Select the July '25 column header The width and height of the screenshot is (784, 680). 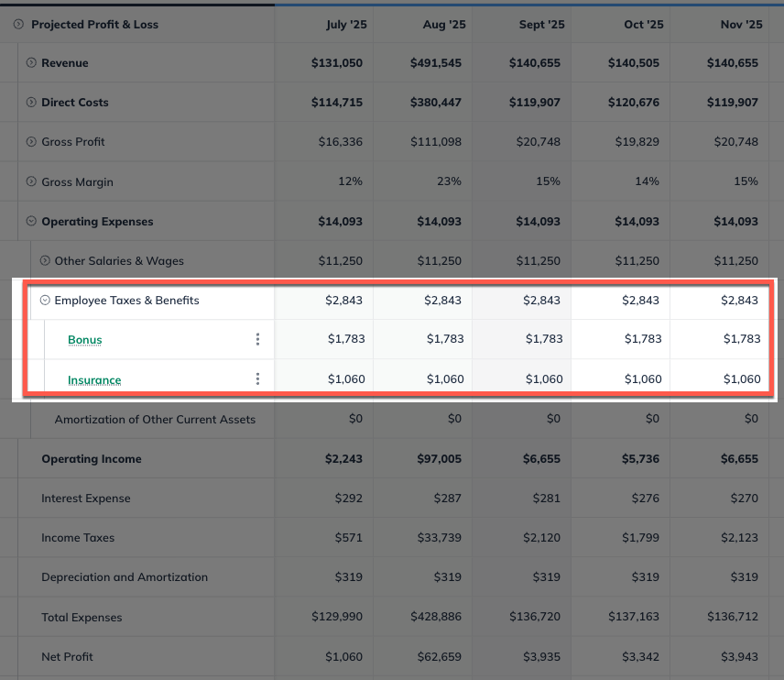346,25
